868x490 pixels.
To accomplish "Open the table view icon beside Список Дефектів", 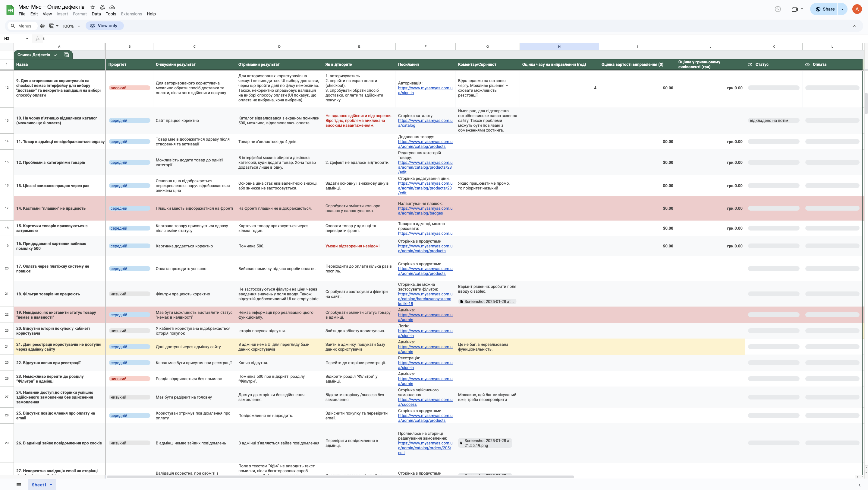I will pos(66,55).
